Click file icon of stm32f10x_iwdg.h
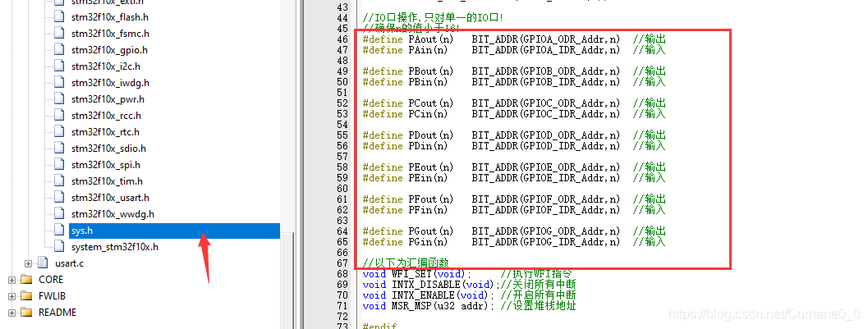 coord(59,82)
